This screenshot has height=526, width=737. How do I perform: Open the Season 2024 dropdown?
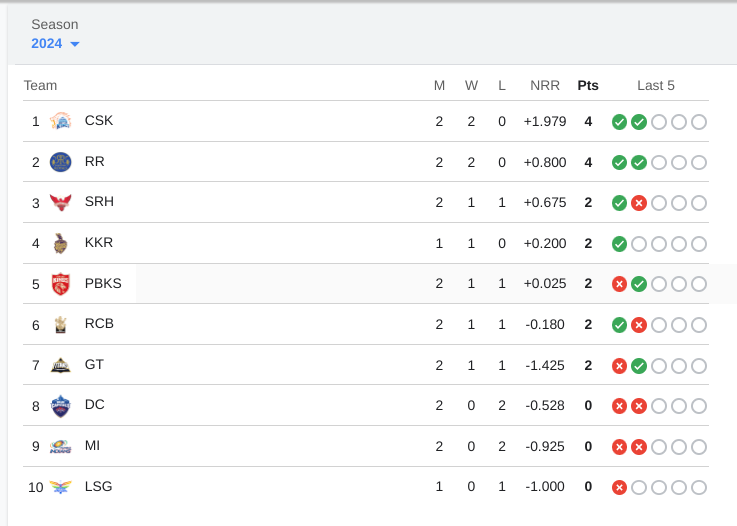(x=55, y=44)
